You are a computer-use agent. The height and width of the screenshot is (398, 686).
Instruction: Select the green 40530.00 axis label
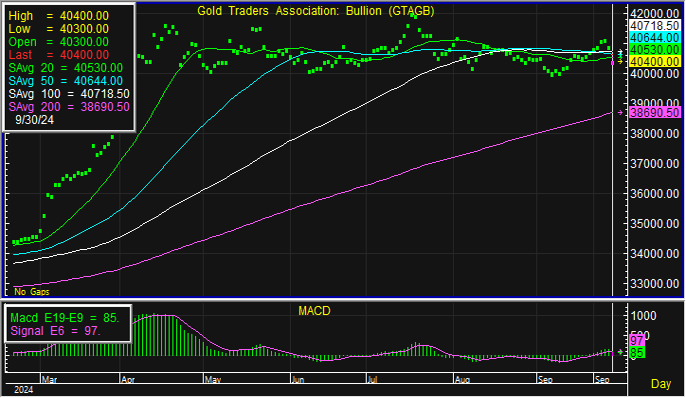coord(654,49)
